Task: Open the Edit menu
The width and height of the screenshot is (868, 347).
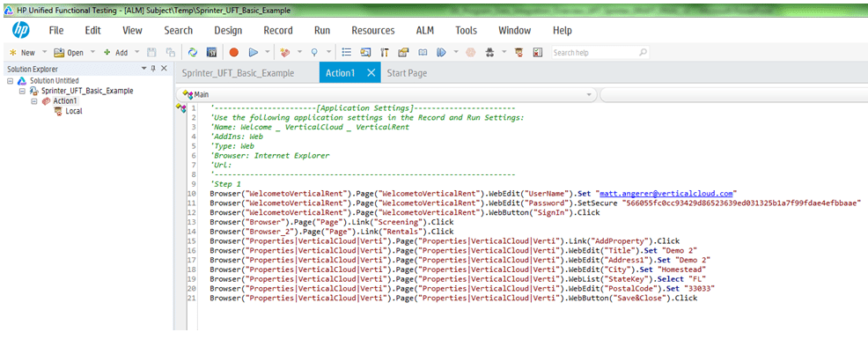Action: click(92, 31)
